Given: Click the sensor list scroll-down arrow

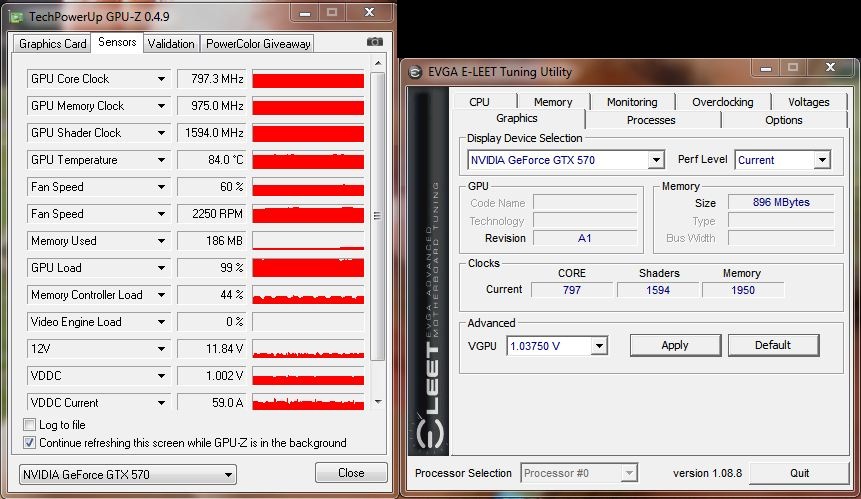Looking at the screenshot, I should click(378, 402).
